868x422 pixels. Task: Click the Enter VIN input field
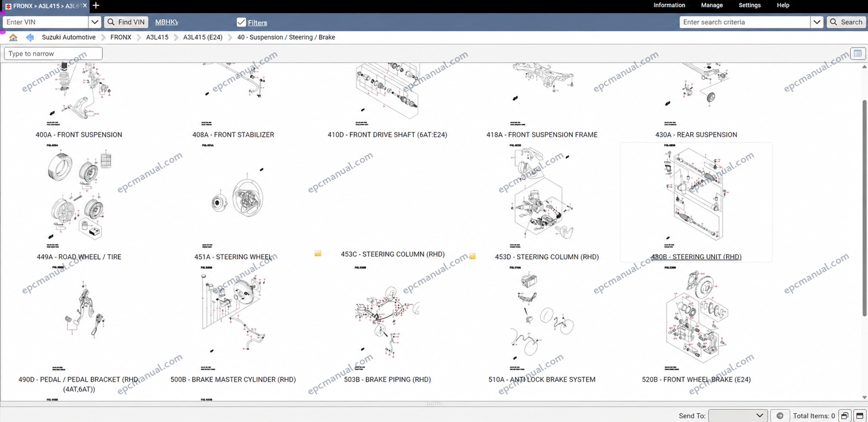pyautogui.click(x=46, y=22)
